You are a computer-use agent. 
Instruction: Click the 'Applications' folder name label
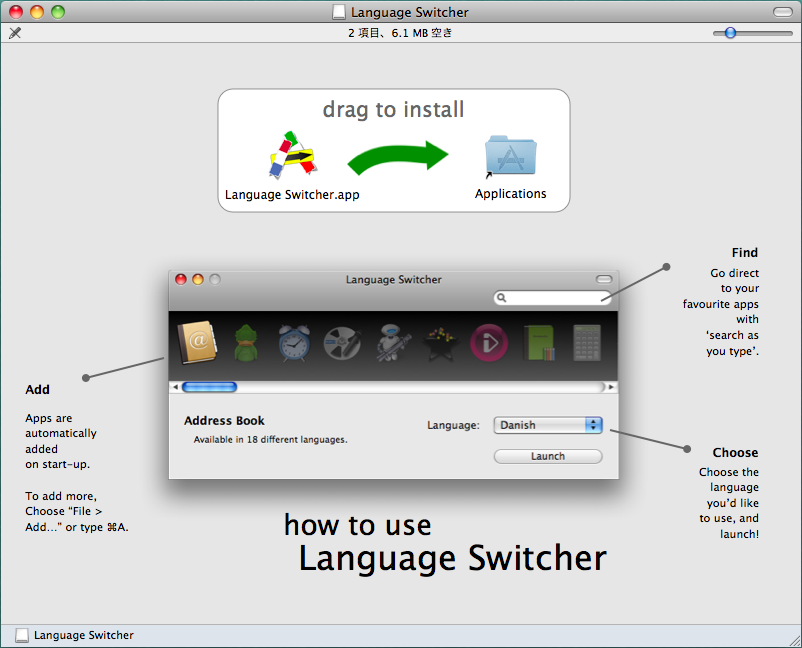[x=510, y=194]
